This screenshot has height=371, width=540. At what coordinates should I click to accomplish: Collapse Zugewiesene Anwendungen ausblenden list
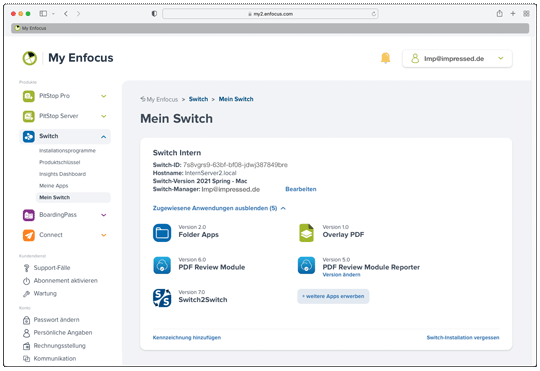tap(219, 208)
